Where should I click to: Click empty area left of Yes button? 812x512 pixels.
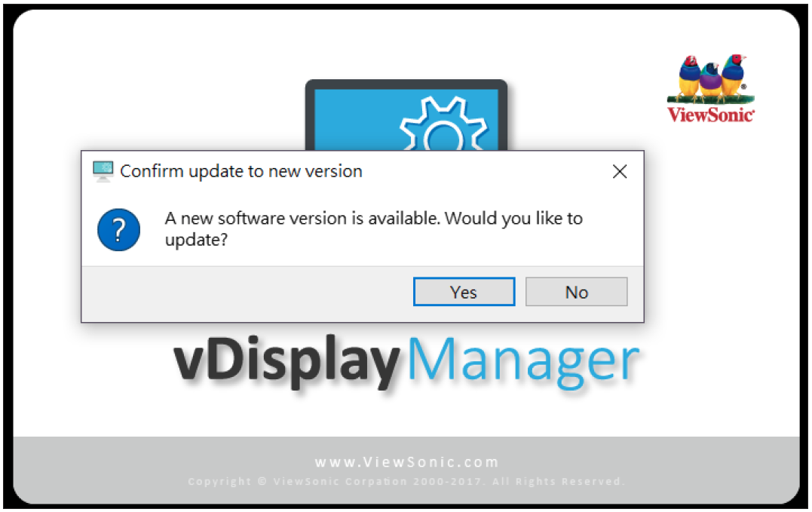click(x=247, y=293)
